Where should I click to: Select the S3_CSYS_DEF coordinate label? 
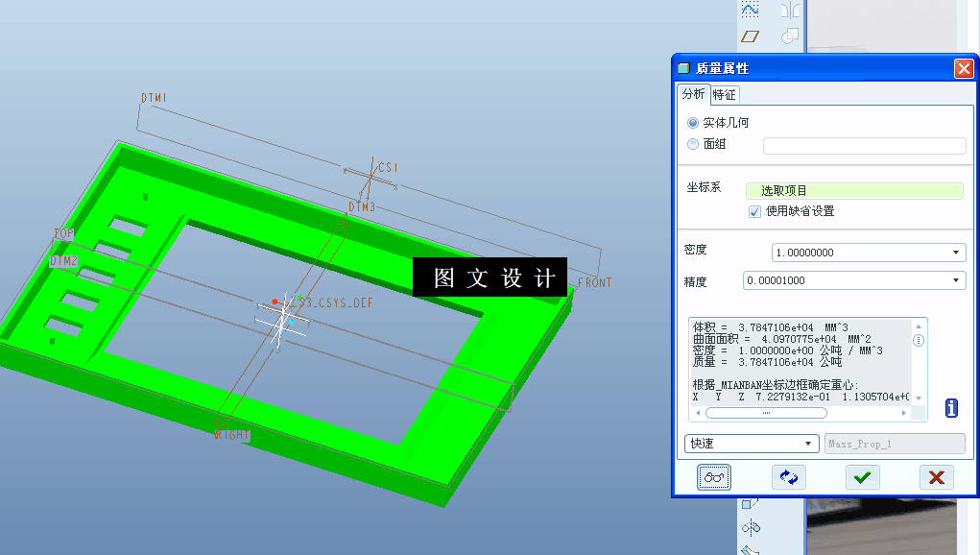tap(336, 303)
